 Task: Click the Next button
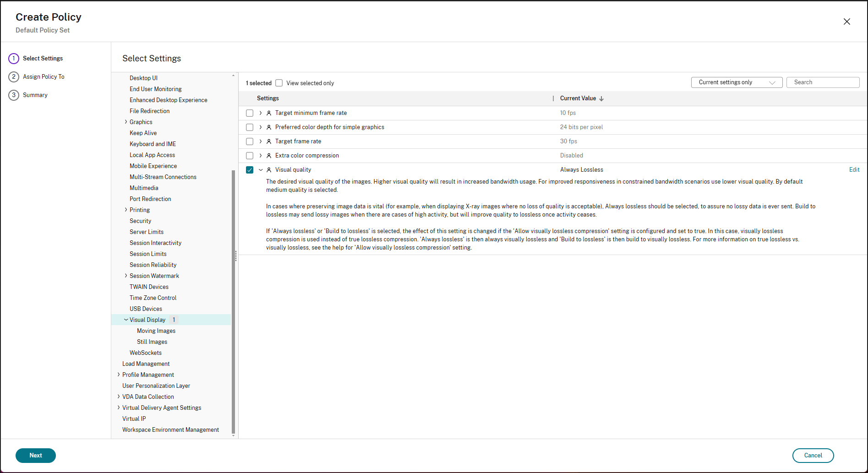(36, 456)
